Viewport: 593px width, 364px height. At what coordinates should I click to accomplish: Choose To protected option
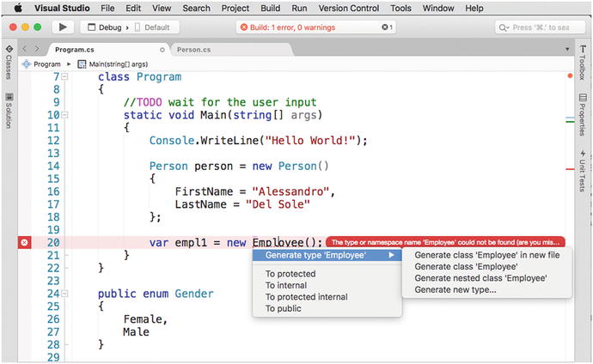[290, 274]
